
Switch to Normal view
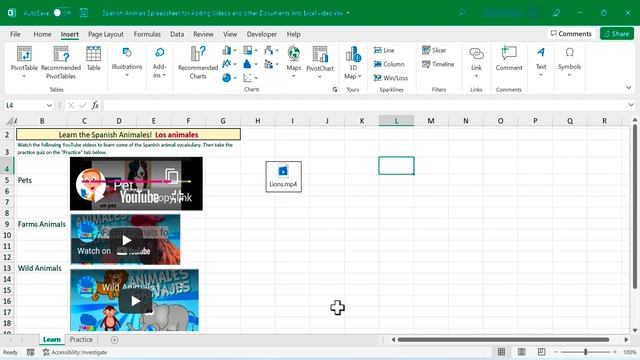click(x=501, y=352)
